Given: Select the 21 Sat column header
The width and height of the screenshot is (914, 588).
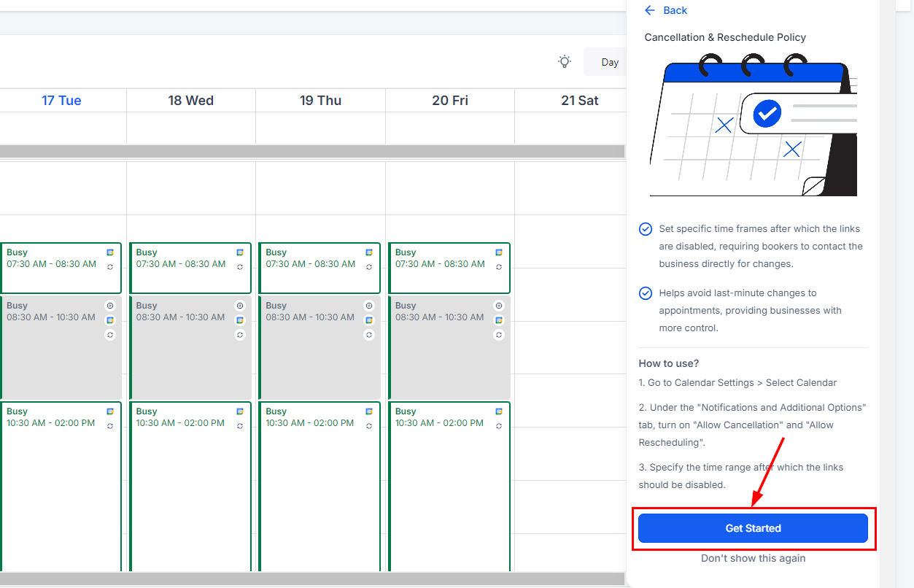Looking at the screenshot, I should coord(579,101).
